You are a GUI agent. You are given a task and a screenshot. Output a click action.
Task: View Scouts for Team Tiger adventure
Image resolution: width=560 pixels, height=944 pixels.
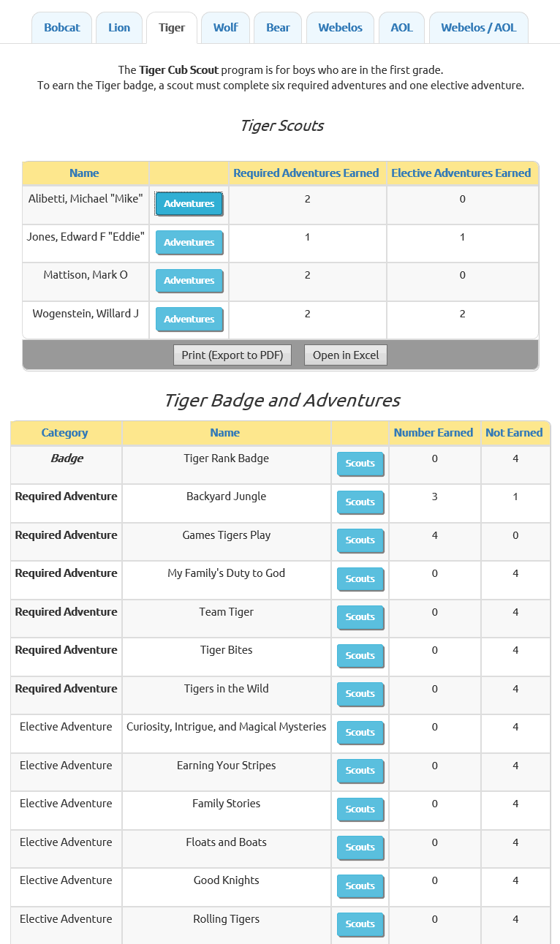(x=360, y=617)
